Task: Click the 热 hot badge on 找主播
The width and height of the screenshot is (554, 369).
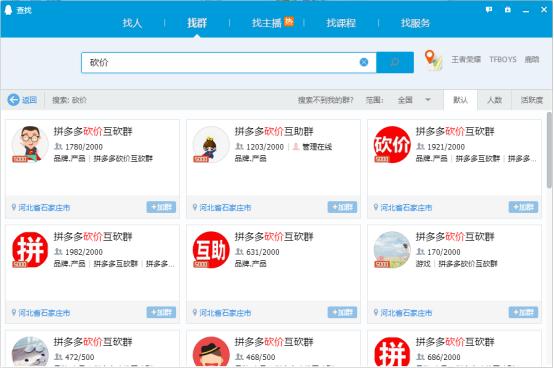Action: click(289, 21)
